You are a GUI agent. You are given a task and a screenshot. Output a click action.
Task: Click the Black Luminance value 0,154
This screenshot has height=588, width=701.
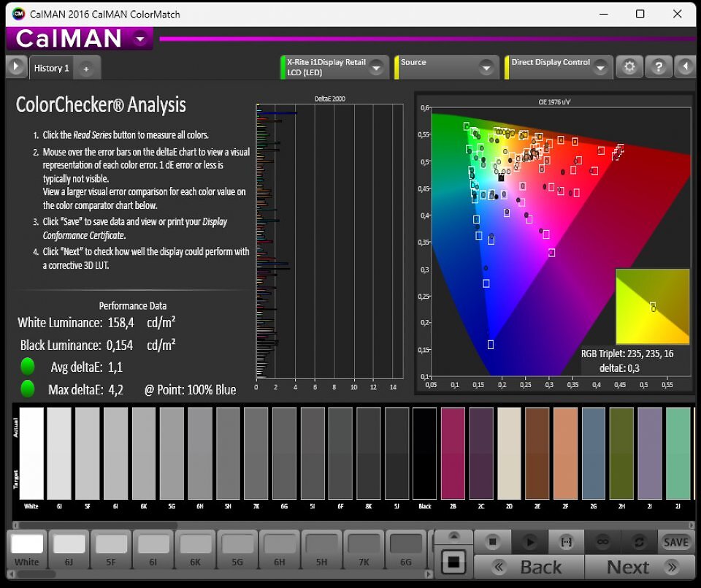119,345
